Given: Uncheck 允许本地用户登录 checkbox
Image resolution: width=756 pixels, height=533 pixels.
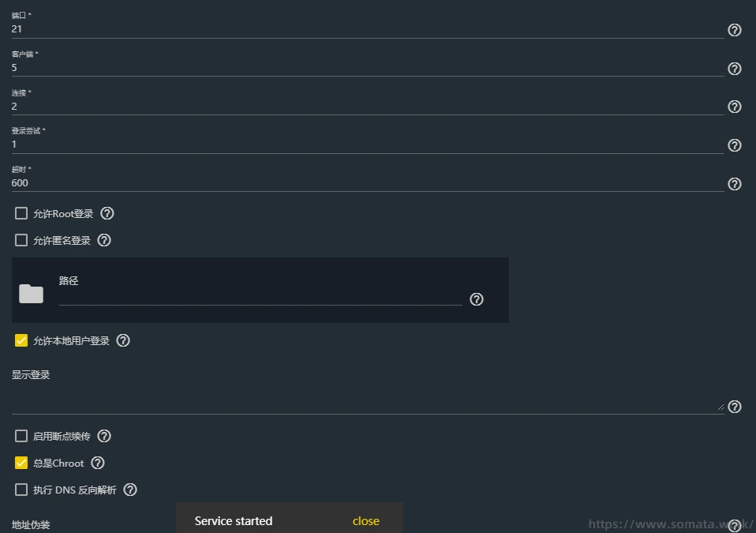Looking at the screenshot, I should coord(21,341).
